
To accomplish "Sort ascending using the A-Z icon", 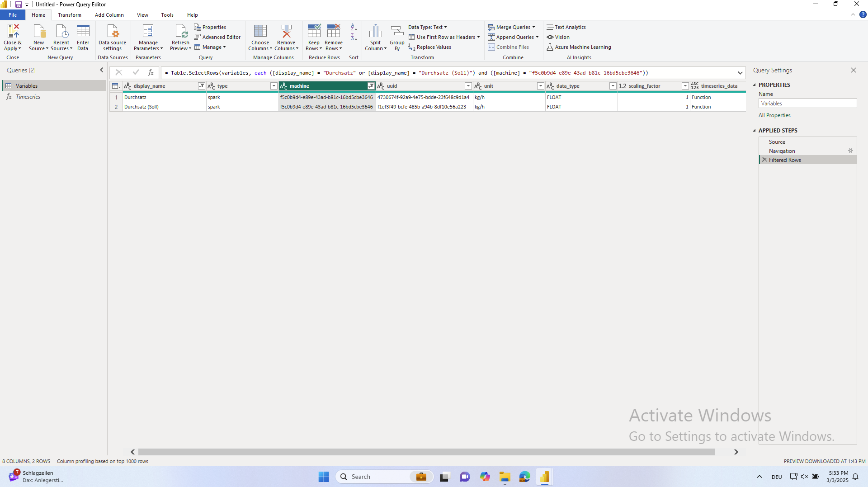I will [354, 27].
